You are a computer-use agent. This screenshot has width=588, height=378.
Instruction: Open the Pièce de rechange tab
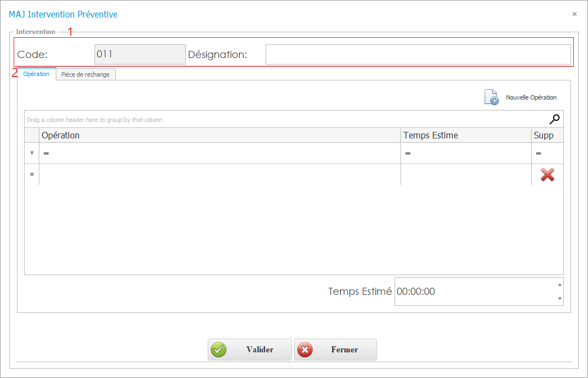pos(85,74)
